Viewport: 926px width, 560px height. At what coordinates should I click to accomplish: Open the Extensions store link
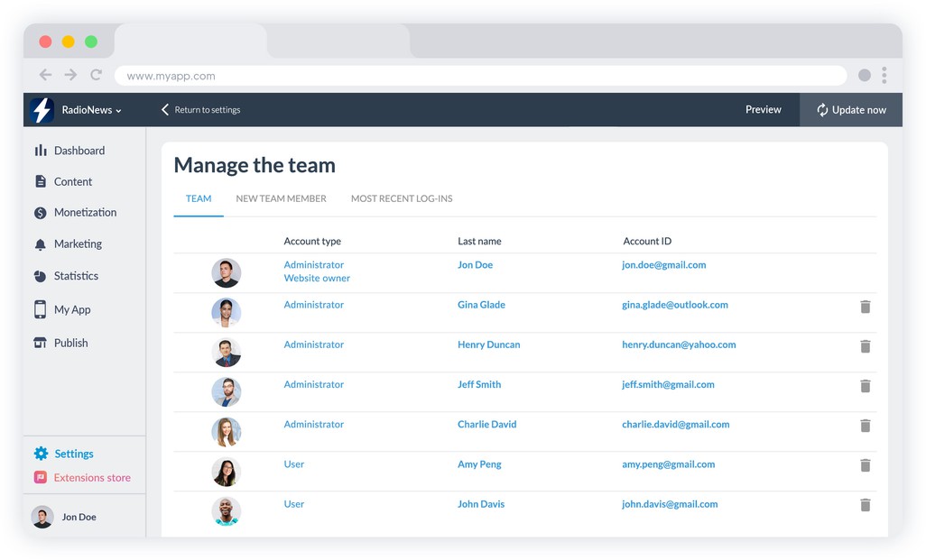point(91,478)
